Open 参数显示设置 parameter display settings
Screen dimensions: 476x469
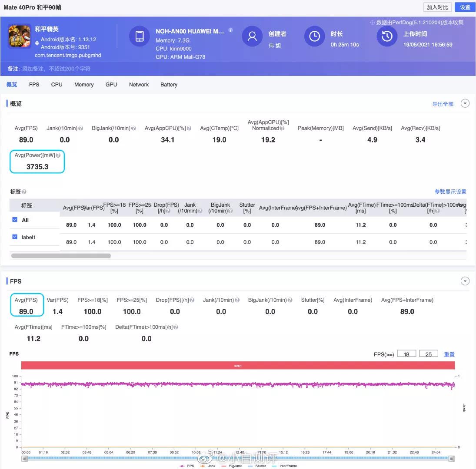(x=450, y=192)
